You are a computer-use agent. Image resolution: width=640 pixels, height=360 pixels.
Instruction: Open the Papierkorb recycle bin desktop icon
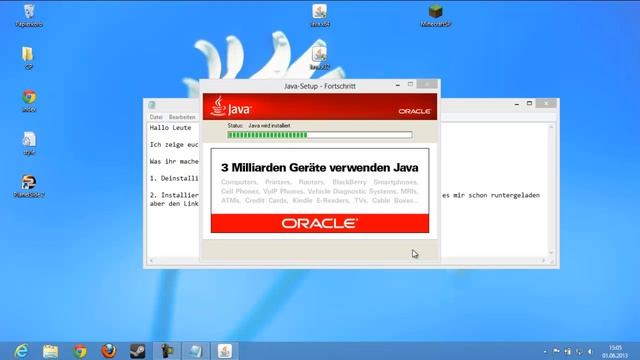(29, 16)
